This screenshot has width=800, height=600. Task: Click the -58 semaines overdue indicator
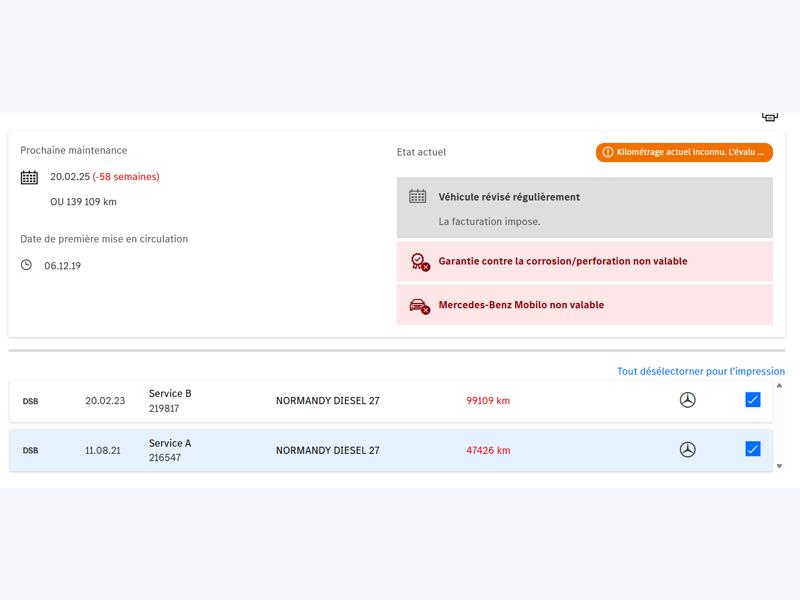pos(126,177)
